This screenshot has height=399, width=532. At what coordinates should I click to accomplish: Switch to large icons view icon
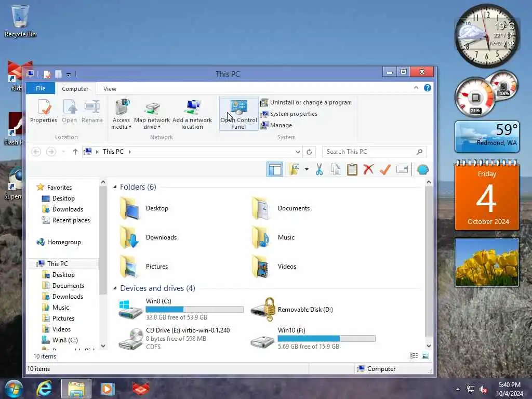[425, 356]
